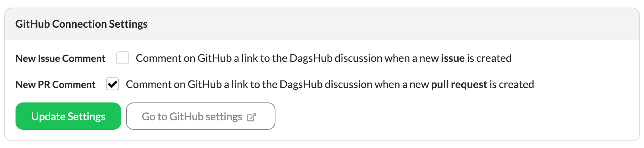Click the GitHub Connection Settings header
The width and height of the screenshot is (644, 148).
coord(81,24)
